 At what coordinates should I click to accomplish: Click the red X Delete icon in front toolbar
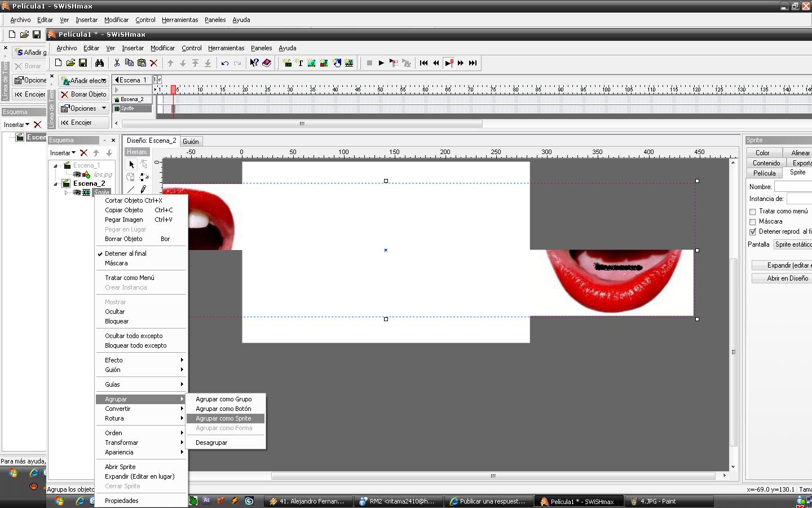(153, 63)
